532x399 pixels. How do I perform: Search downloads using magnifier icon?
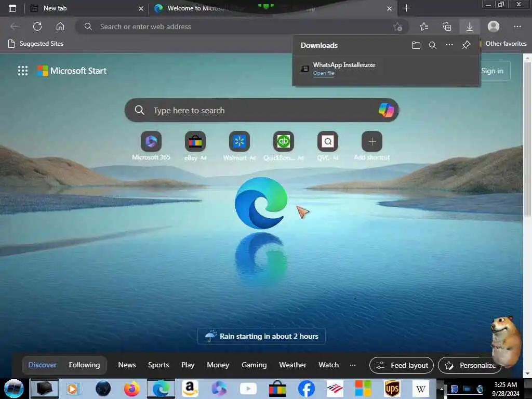pyautogui.click(x=433, y=45)
